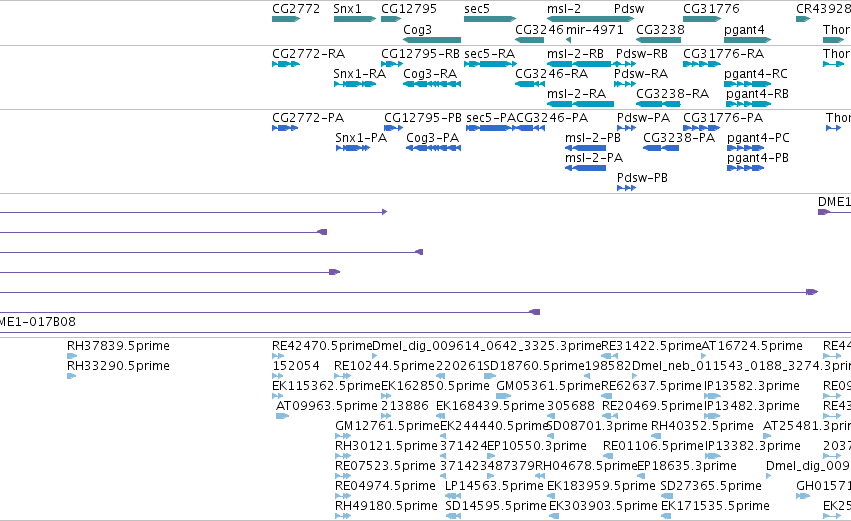Screen dimensions: 851x521
Task: Open the CG31776 gene feature
Action: coord(702,19)
